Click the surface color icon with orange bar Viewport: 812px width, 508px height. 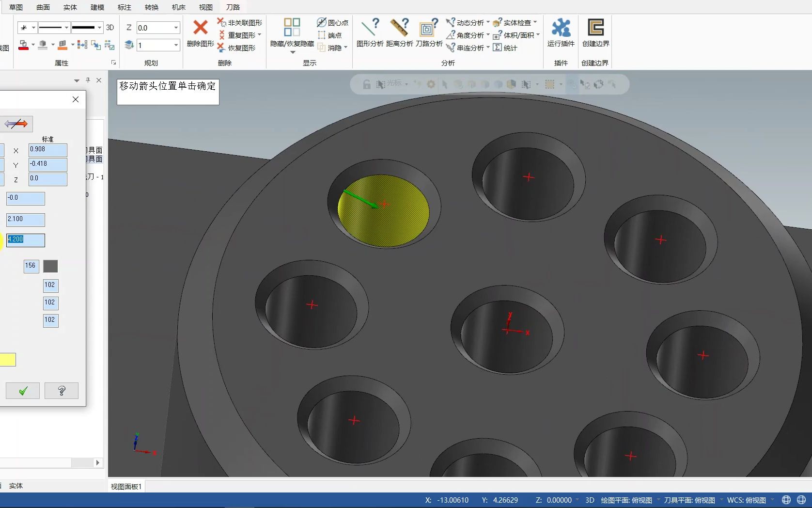(x=62, y=45)
